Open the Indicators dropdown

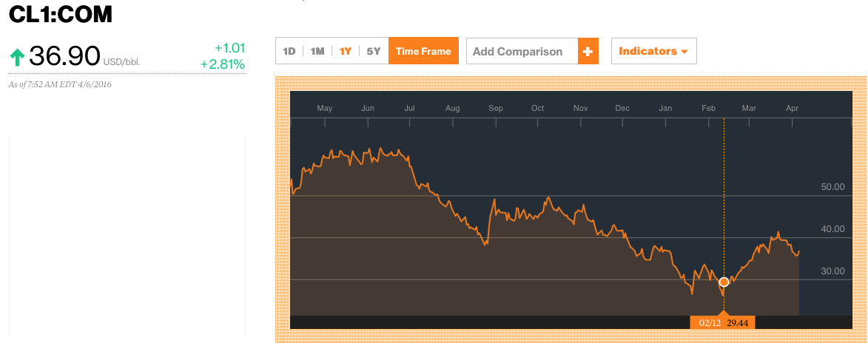tap(653, 51)
